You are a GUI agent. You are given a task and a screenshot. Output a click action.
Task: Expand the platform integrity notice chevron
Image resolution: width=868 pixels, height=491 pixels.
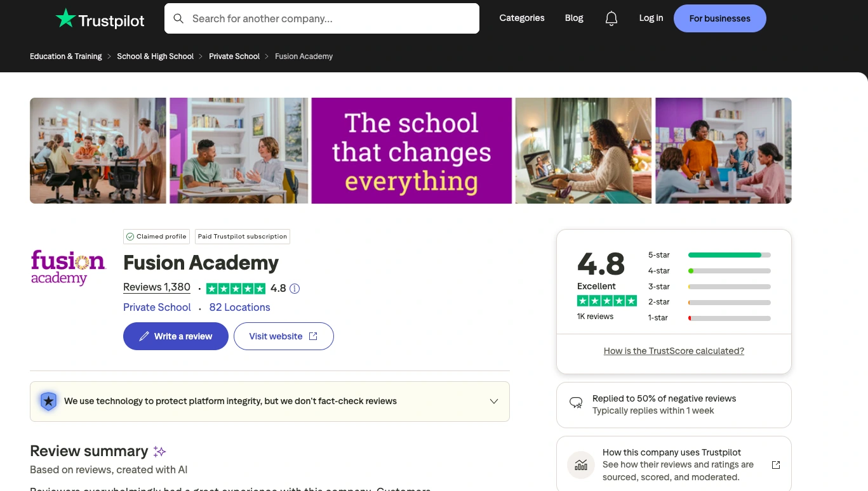[x=494, y=402]
